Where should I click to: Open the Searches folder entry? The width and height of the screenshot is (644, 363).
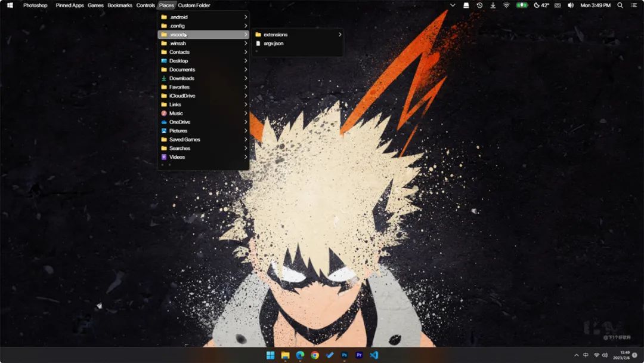click(x=203, y=148)
